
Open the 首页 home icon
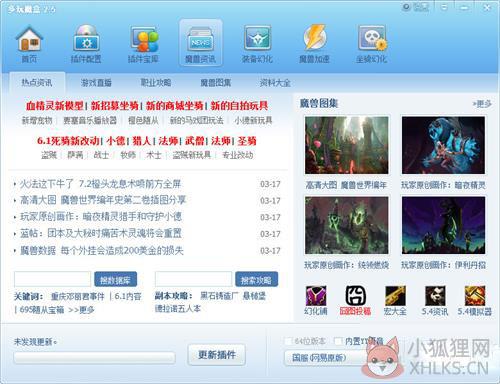pos(29,44)
